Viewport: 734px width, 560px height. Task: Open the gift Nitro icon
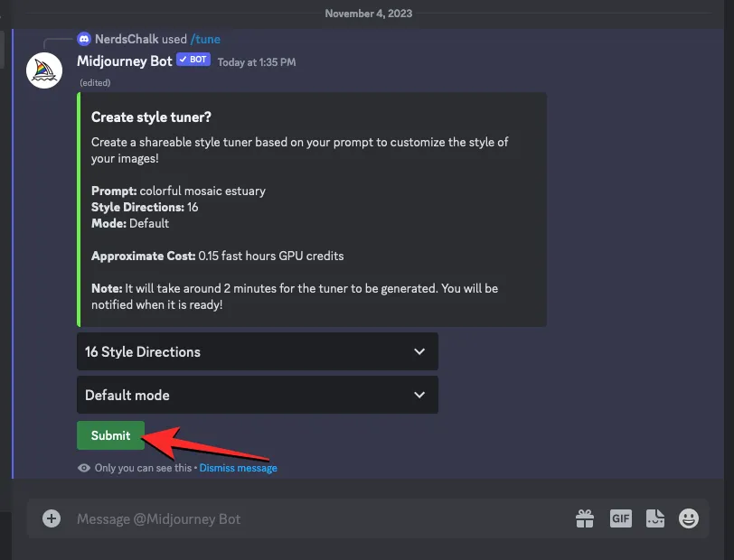[x=585, y=518]
